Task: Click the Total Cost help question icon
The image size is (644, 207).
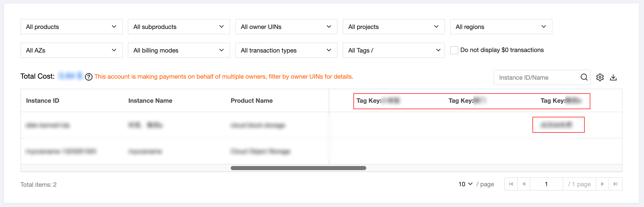Action: 88,77
